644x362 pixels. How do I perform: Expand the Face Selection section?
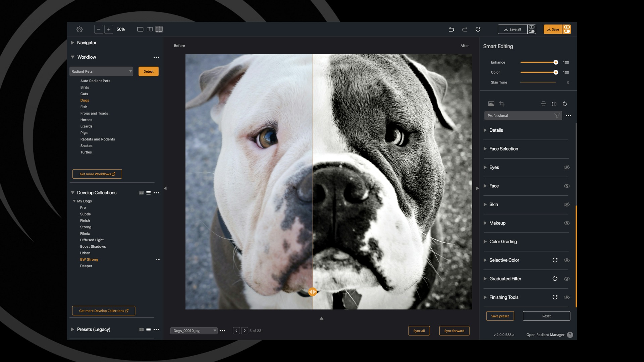485,149
